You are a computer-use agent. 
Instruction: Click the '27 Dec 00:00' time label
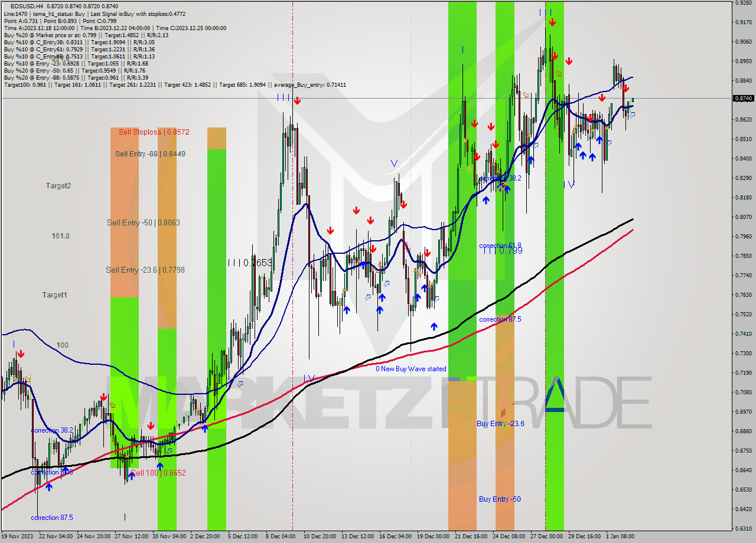tap(546, 537)
